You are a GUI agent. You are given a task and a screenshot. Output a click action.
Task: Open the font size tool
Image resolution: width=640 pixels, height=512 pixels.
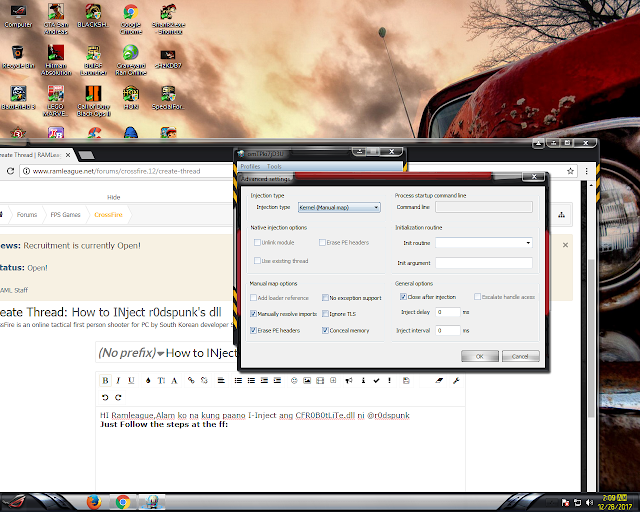pos(161,381)
